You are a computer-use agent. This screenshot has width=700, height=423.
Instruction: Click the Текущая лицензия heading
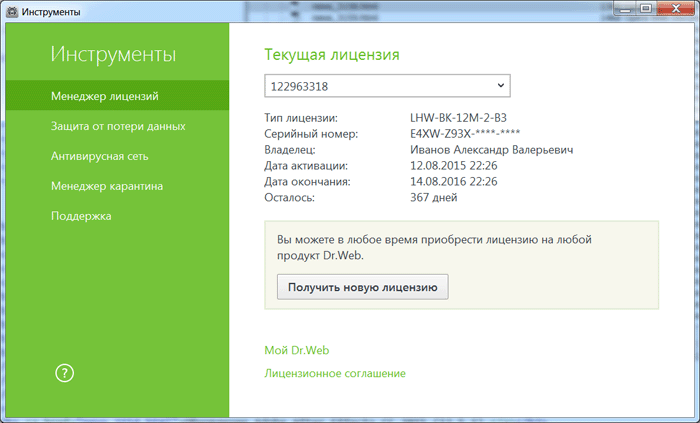(x=332, y=54)
